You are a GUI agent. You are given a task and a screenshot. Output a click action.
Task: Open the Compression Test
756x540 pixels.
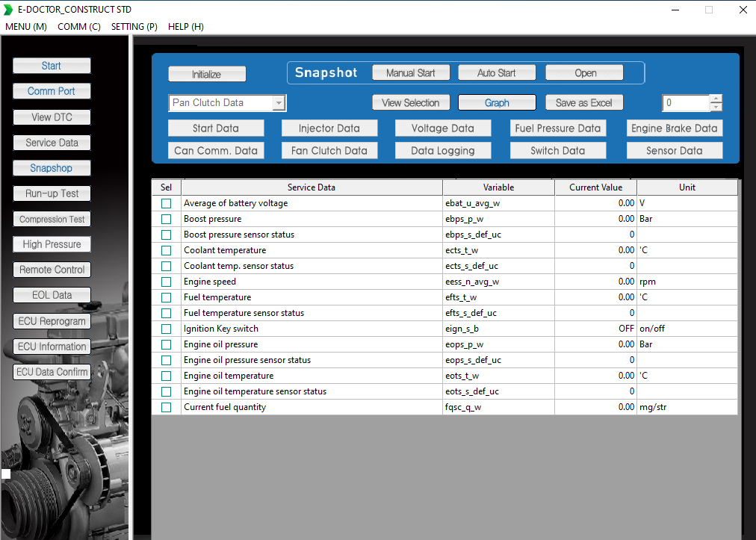click(52, 219)
